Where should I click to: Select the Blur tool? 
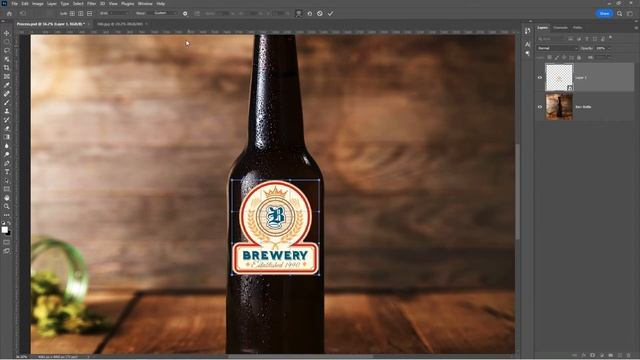[7, 146]
